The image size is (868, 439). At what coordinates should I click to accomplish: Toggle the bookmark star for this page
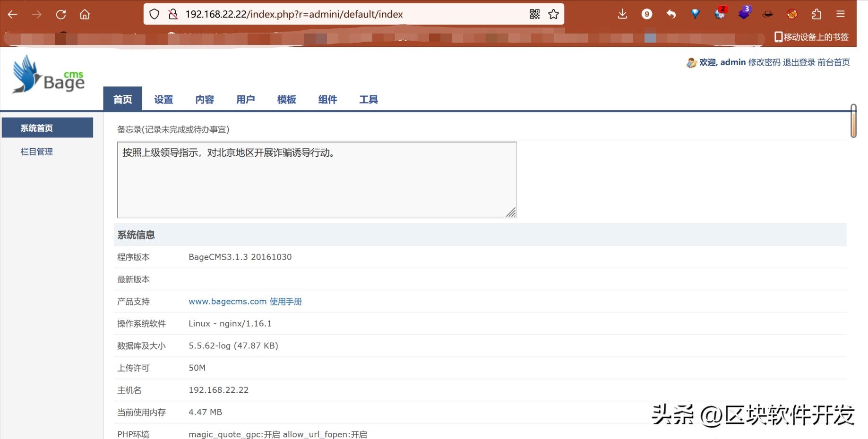click(x=553, y=14)
